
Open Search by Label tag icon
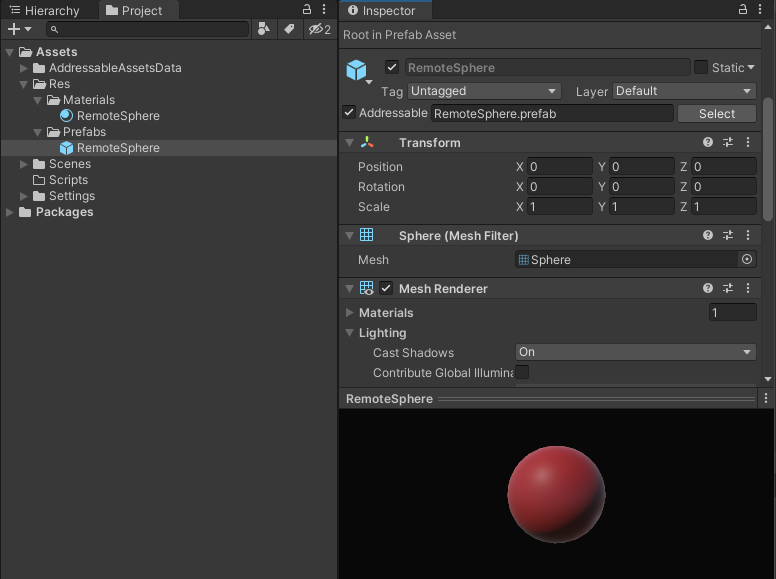(x=289, y=29)
